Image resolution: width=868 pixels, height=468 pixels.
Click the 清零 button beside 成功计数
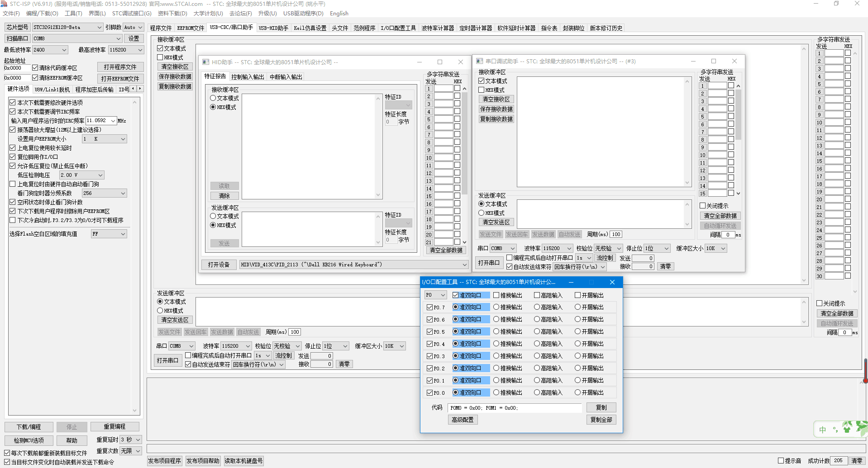(857, 461)
